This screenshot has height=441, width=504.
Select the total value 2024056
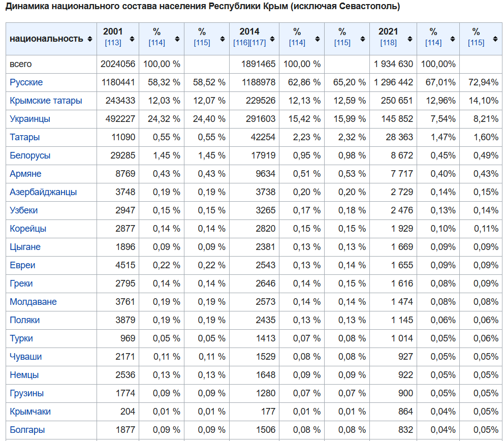(118, 65)
